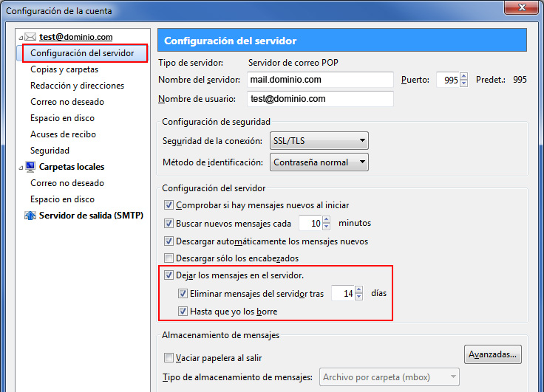The image size is (544, 392).
Task: Go to Redacción y direcciones section
Action: (77, 86)
